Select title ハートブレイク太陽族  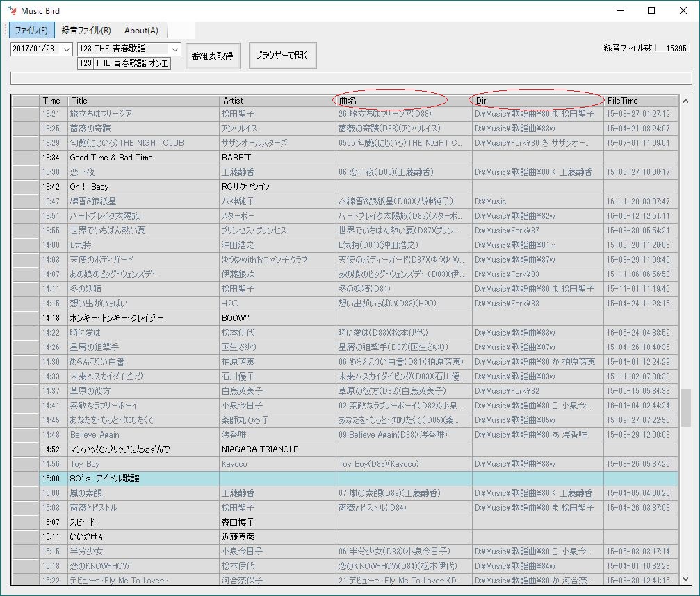[105, 216]
